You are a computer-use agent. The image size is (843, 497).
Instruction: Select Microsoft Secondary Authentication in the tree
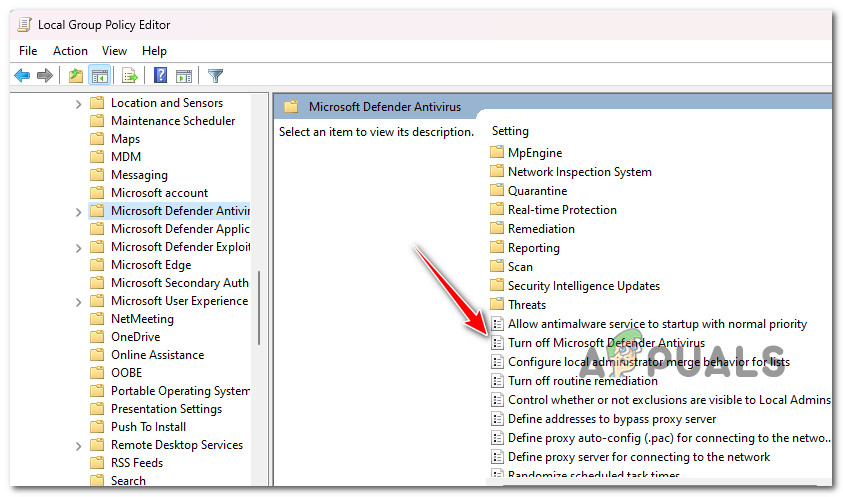(180, 282)
